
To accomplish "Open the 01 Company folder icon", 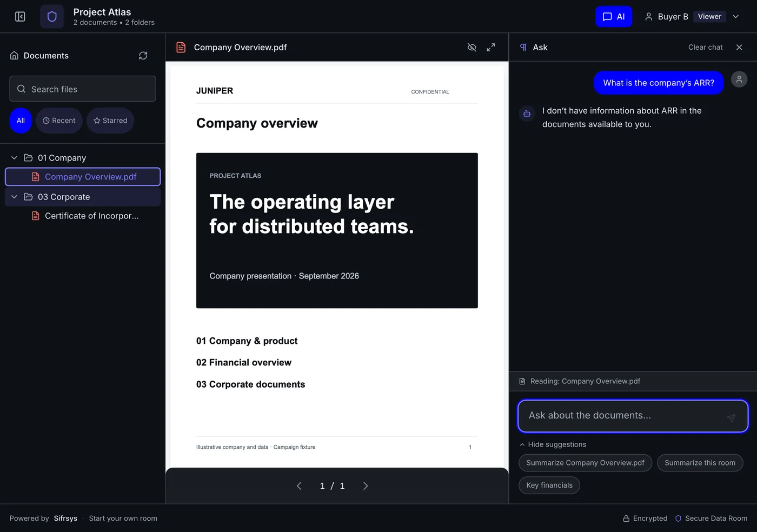I will coord(28,158).
